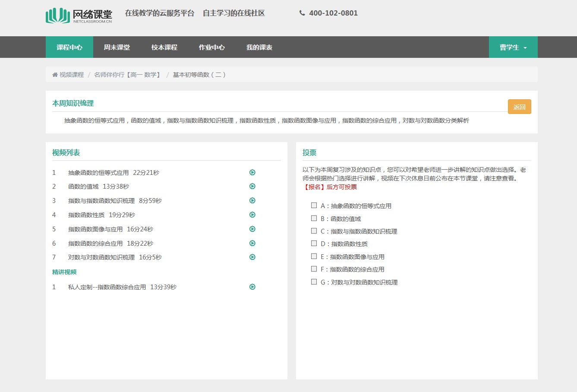
Task: Open 视频课程 breadcrumb link
Action: point(71,75)
